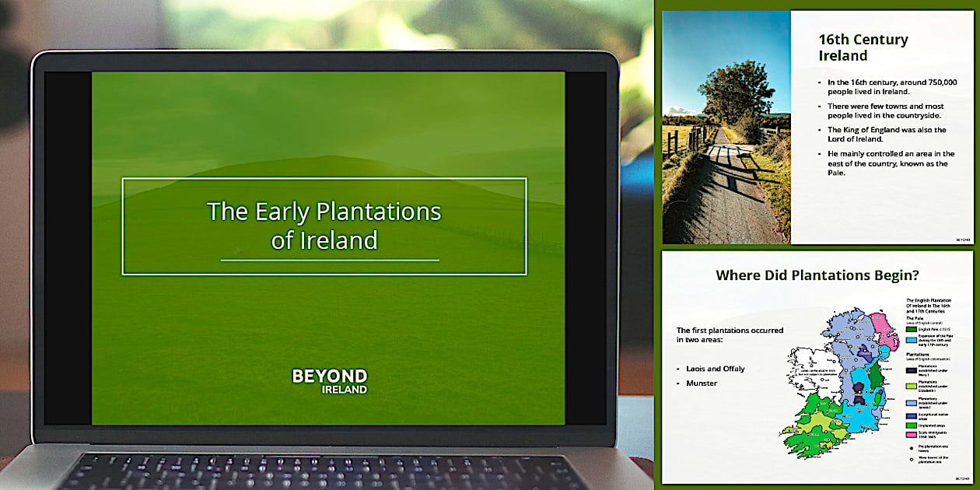This screenshot has height=490, width=980.
Task: Select the 'Expansion of the Pale' cyan legend marker
Action: pos(910,339)
